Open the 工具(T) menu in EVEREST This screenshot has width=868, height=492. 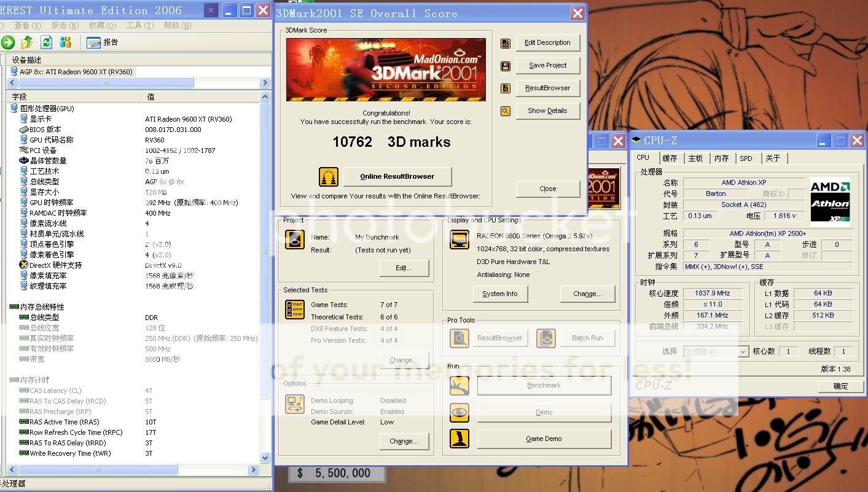(x=140, y=25)
